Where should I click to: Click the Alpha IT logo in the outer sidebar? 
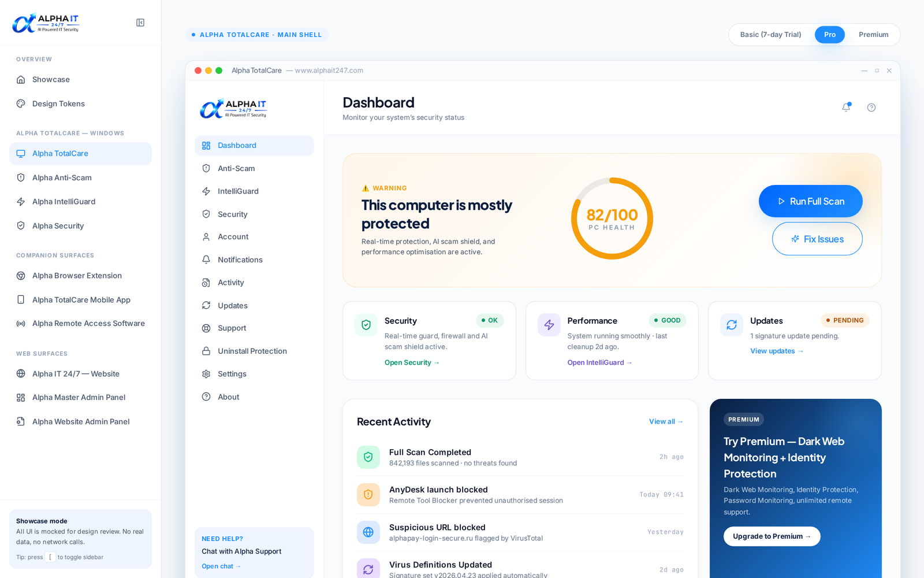tap(46, 23)
